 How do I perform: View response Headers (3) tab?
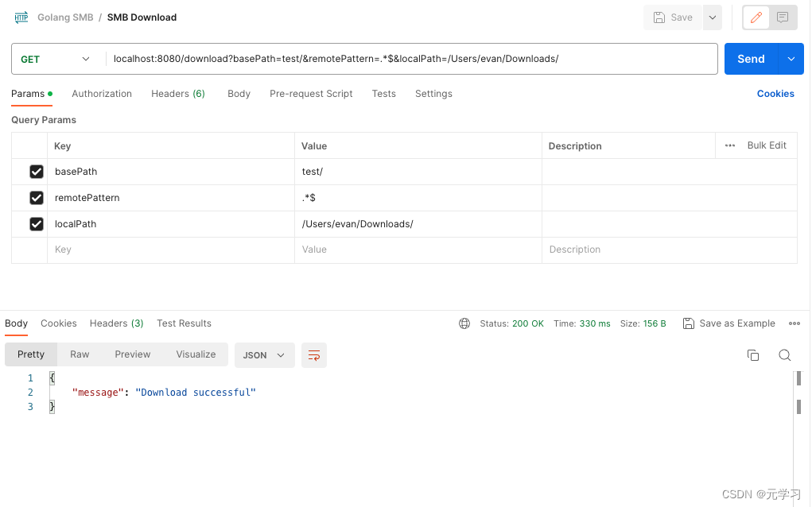click(117, 323)
